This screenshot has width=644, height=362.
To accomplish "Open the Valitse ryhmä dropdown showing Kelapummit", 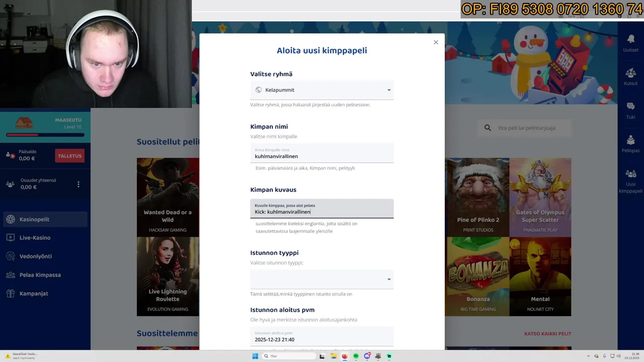I will (322, 90).
